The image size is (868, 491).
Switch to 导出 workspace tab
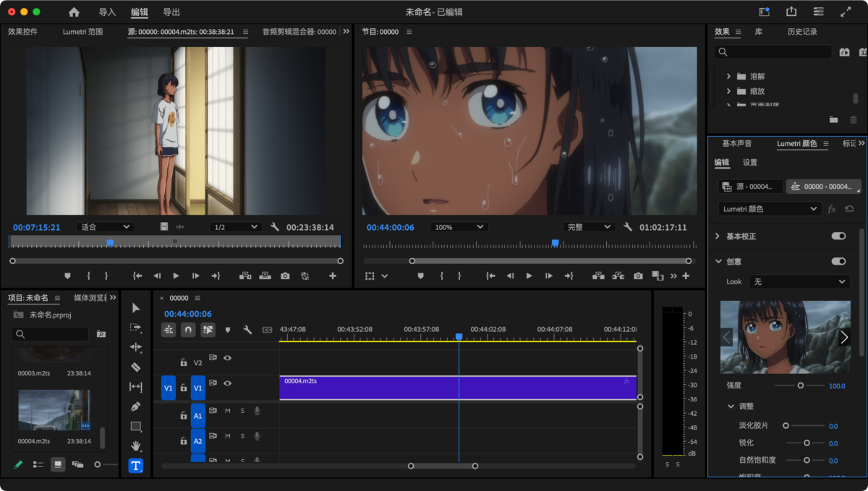tap(171, 12)
